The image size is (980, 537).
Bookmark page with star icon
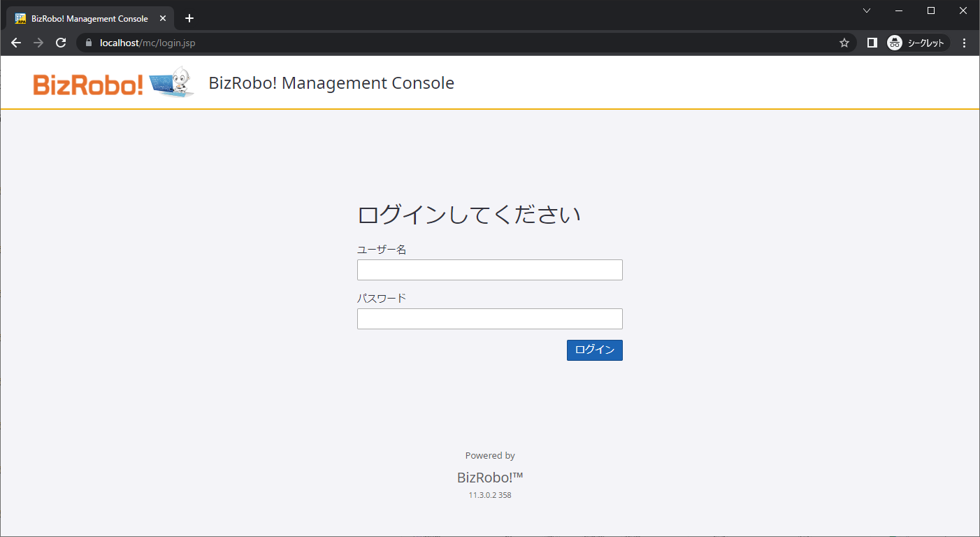click(844, 43)
